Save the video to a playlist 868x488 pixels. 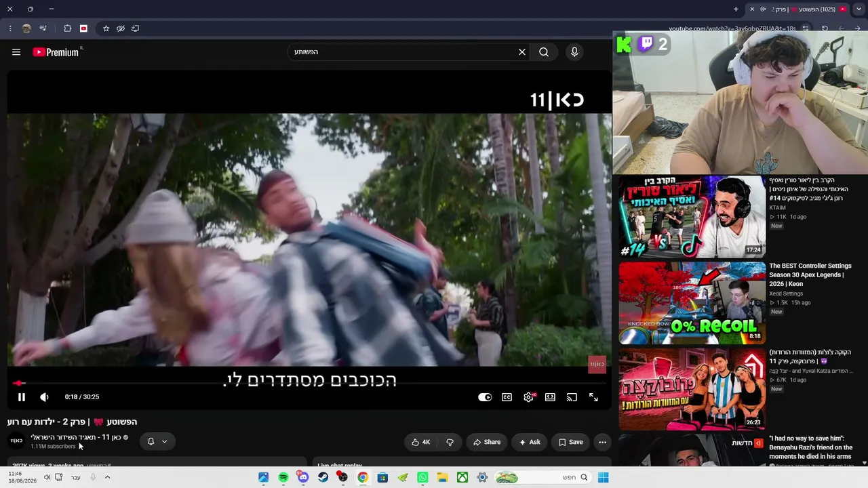pyautogui.click(x=570, y=442)
